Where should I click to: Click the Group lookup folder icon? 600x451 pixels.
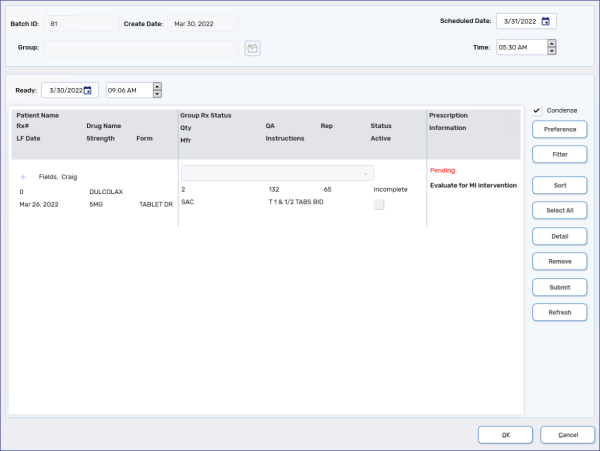point(252,47)
